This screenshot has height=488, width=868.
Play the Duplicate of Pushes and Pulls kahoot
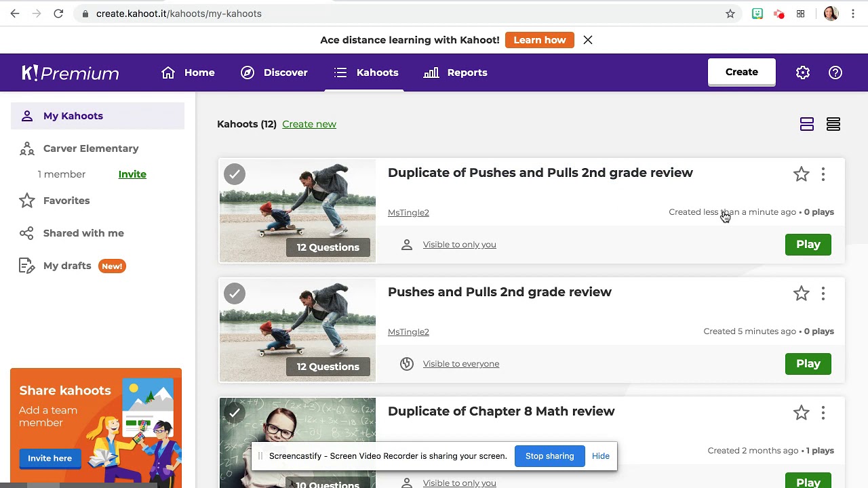(808, 245)
